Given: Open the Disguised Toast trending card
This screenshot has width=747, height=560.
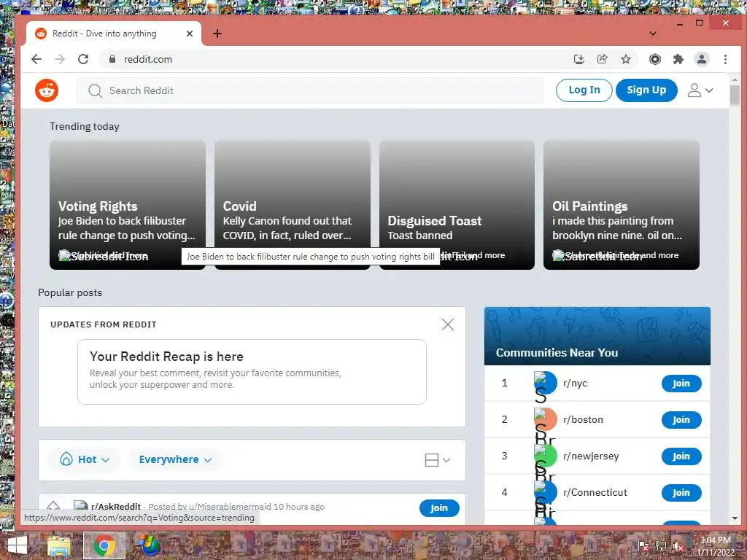Looking at the screenshot, I should 457,205.
